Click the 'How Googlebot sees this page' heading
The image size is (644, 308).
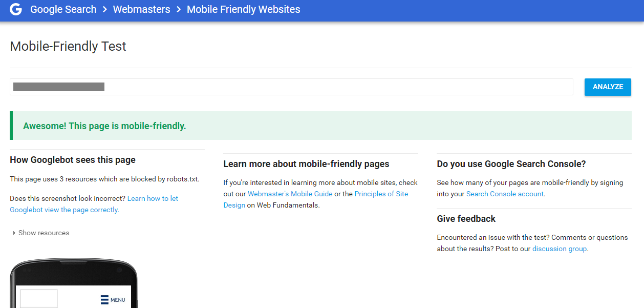pos(73,159)
